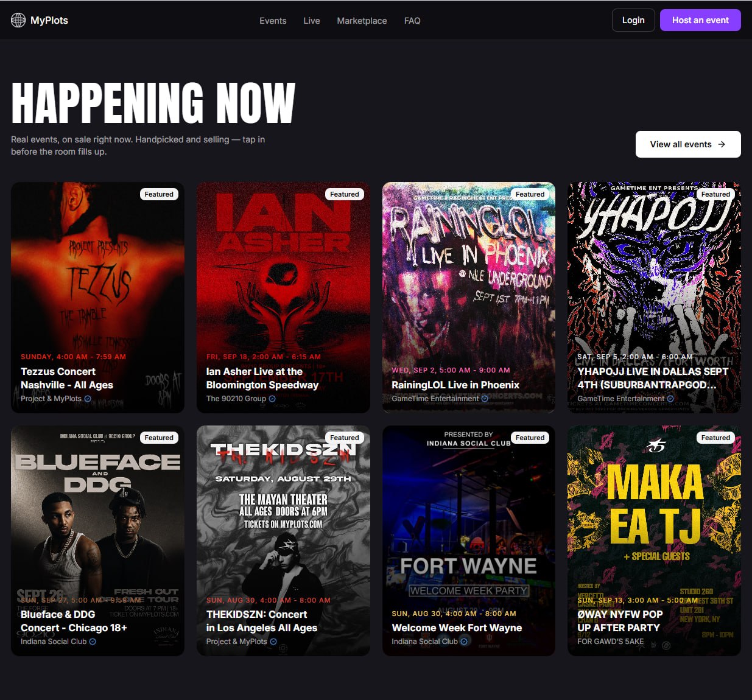Click the HAPPENING NOW heading
This screenshot has height=700, width=752.
point(153,103)
